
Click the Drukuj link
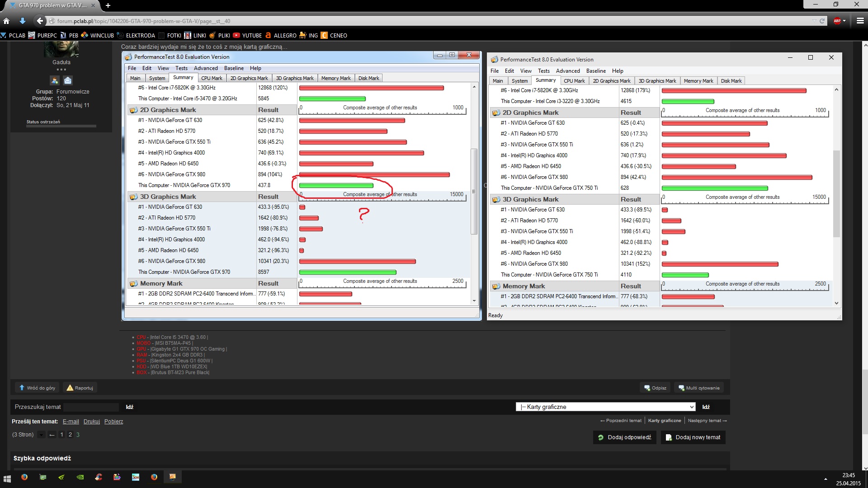(x=91, y=421)
